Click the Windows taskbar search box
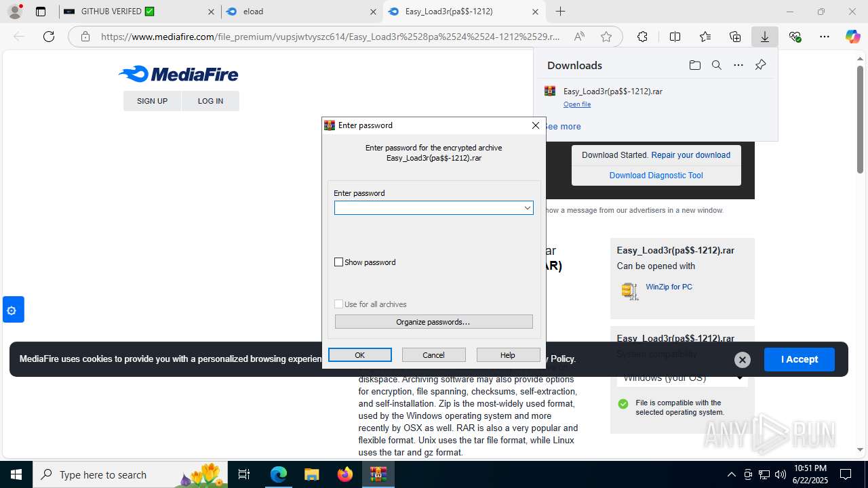This screenshot has width=868, height=488. (130, 474)
